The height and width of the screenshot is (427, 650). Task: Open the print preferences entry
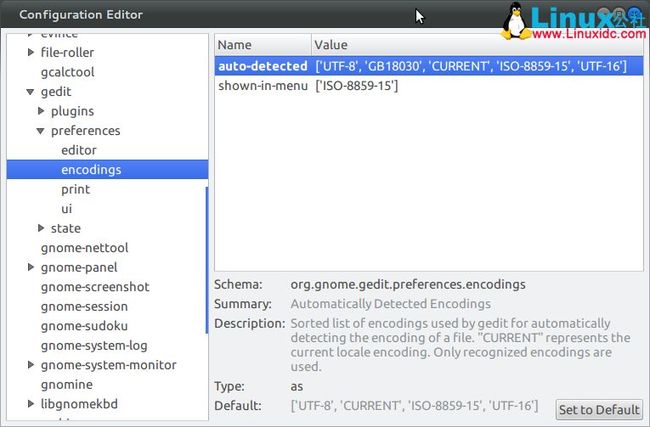pyautogui.click(x=75, y=189)
